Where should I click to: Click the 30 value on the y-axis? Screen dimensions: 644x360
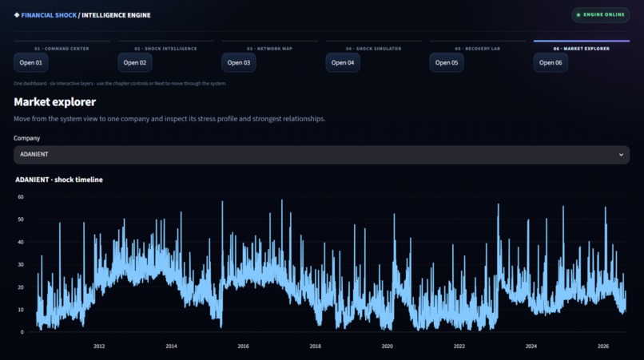[21, 265]
